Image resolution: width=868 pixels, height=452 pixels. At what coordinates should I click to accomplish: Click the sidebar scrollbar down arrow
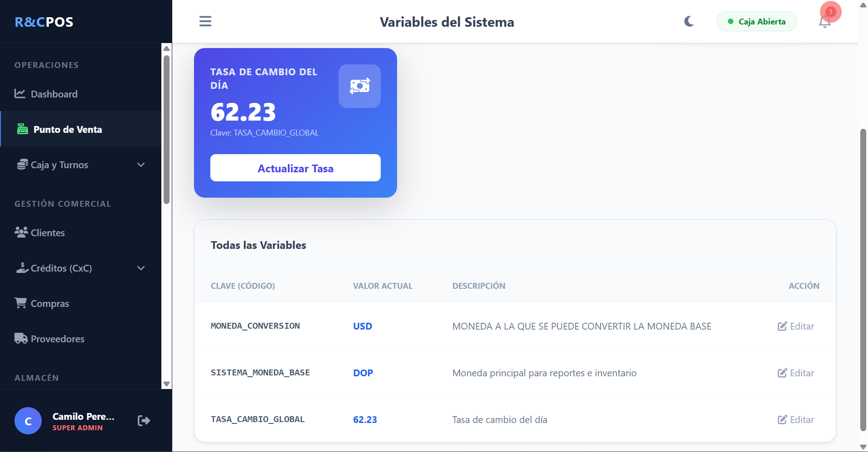click(166, 384)
